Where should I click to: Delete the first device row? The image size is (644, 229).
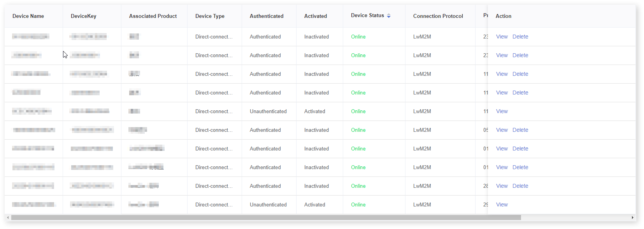520,37
